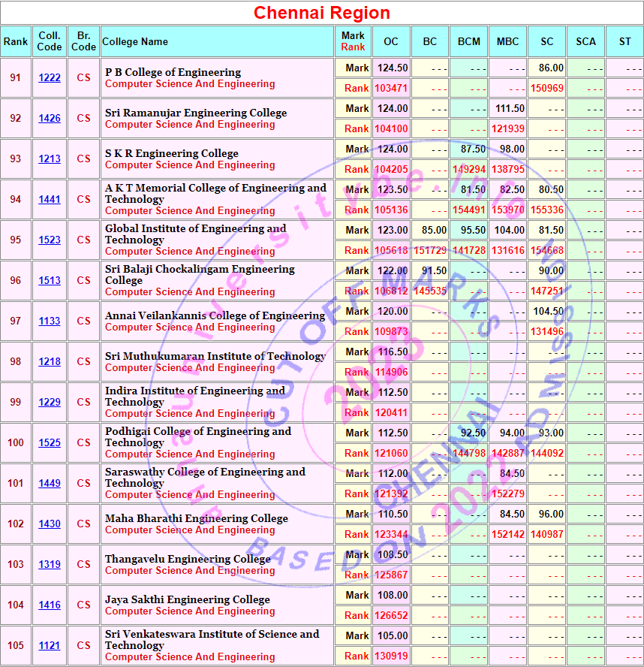Select the 1416 college code link
This screenshot has width=644, height=667.
(x=50, y=605)
